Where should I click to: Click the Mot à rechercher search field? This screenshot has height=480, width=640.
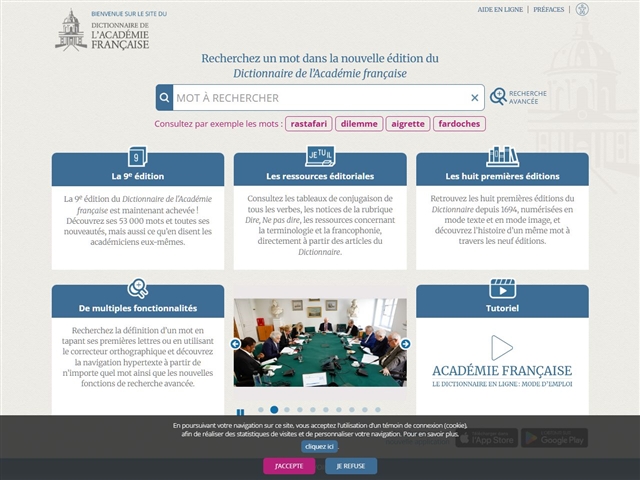pos(320,98)
